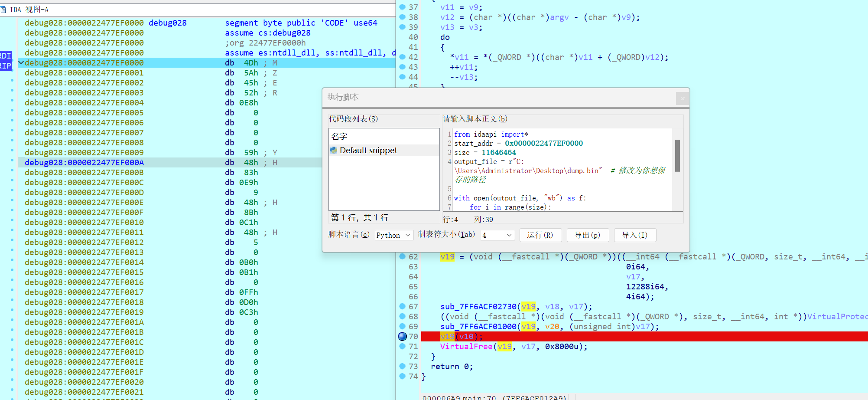Click the 导入(I) import button
868x400 pixels.
[x=635, y=235]
